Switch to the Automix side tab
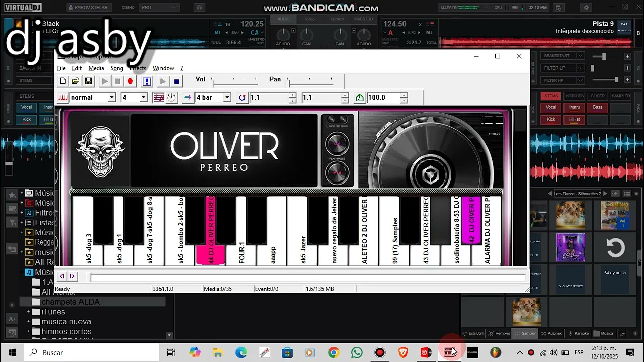Screen dimensions: 644x362 551,333
